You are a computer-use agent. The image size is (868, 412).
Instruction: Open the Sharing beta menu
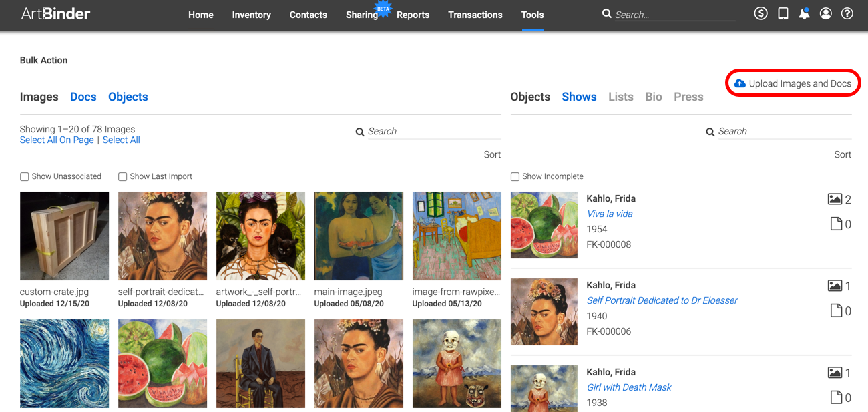(362, 15)
